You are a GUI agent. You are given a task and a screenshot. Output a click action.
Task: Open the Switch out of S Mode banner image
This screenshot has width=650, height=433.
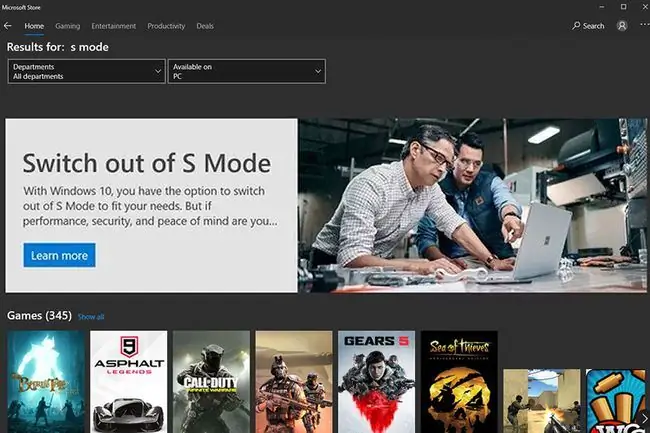(472, 206)
